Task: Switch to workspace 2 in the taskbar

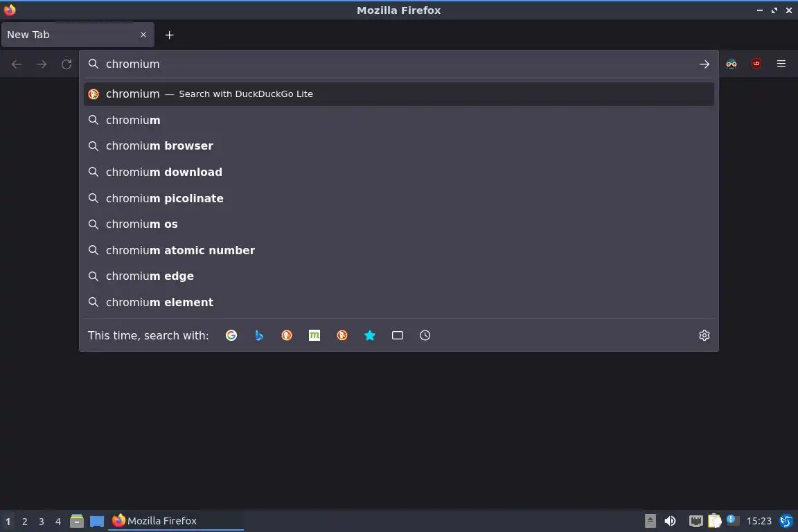Action: pos(24,522)
